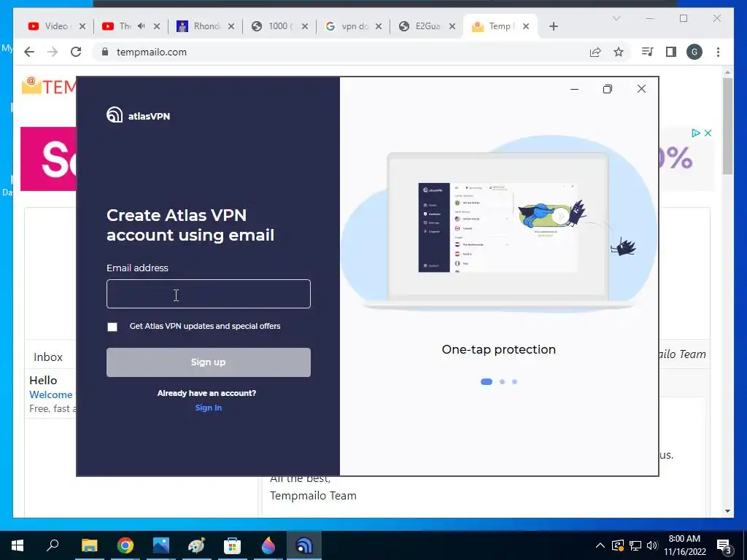This screenshot has height=560, width=747.
Task: Click Chrome forward navigation arrow
Action: (x=53, y=52)
